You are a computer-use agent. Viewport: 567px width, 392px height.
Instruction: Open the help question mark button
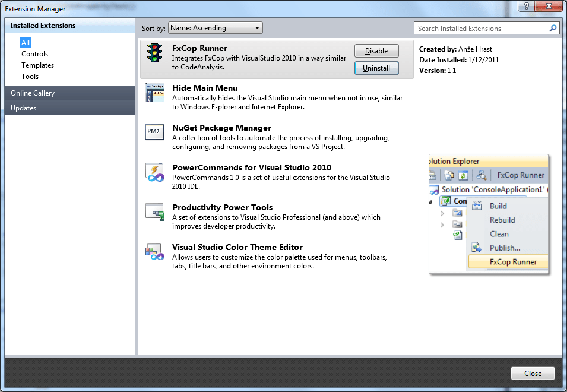pos(526,6)
